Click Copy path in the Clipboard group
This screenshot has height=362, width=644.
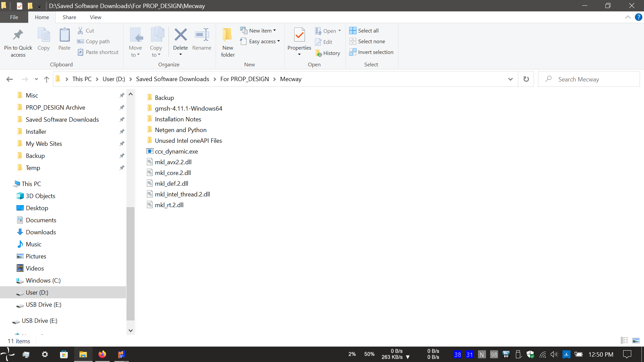click(94, 41)
